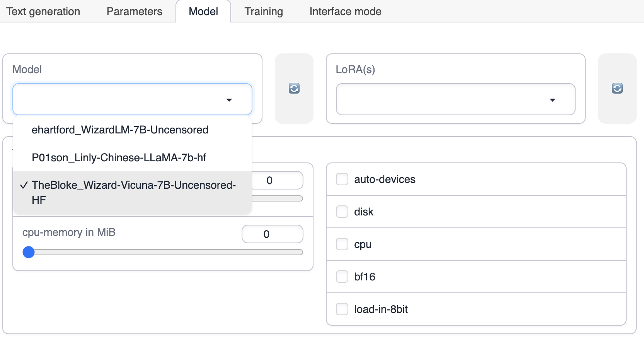Open the Parameters tab
This screenshot has height=345, width=644.
tap(135, 11)
